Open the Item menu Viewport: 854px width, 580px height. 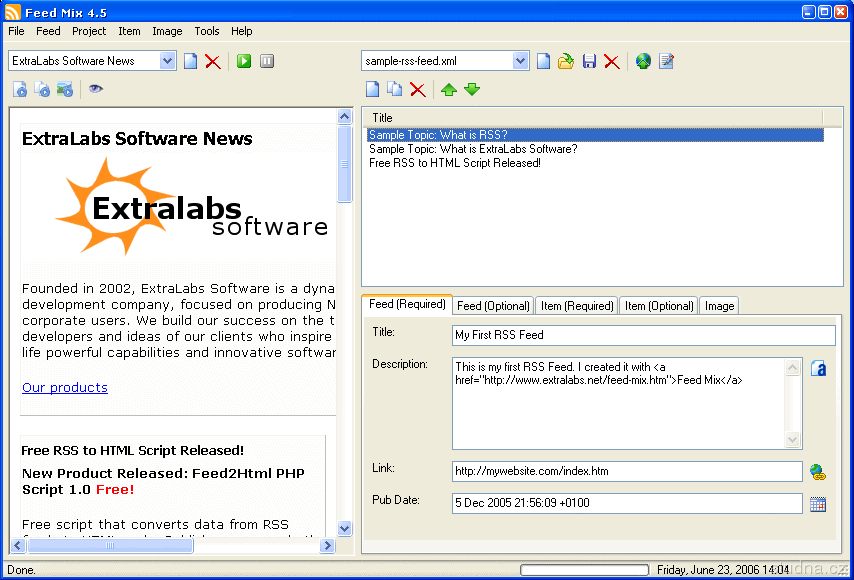click(129, 31)
